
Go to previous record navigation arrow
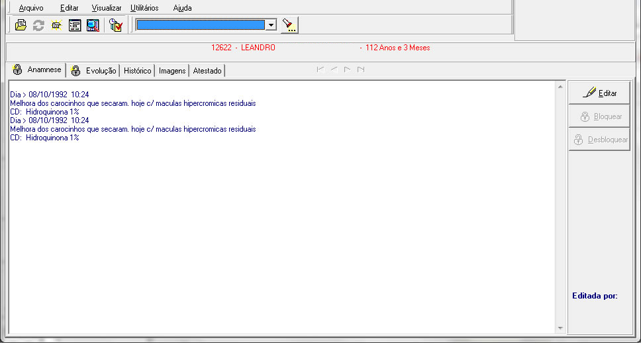[334, 69]
